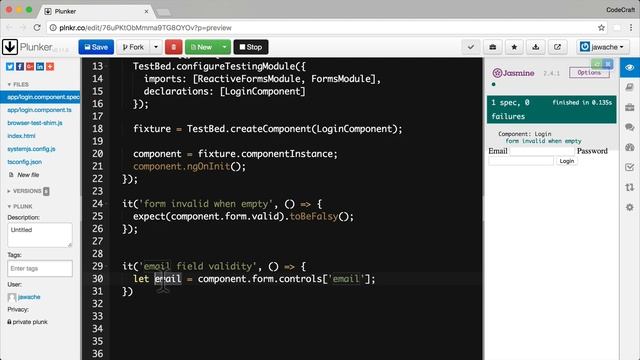The image size is (640, 360).
Task: Star this plunk
Action: [x=514, y=47]
